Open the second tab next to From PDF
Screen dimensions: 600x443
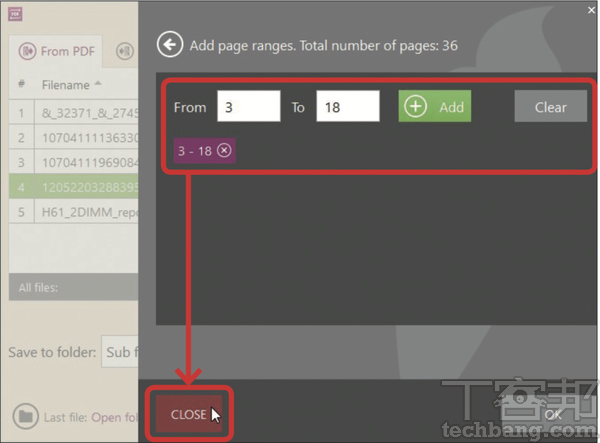coord(125,51)
